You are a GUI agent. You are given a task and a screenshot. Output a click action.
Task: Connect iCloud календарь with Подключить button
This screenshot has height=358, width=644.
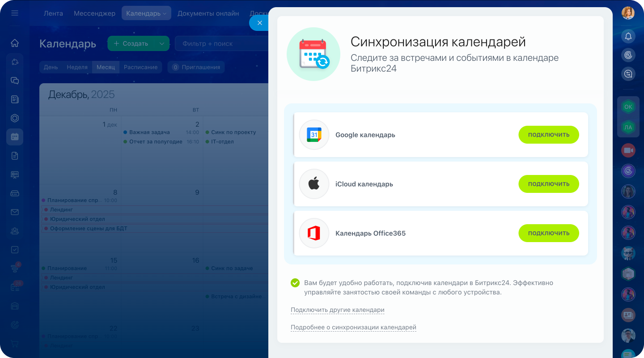(x=548, y=184)
